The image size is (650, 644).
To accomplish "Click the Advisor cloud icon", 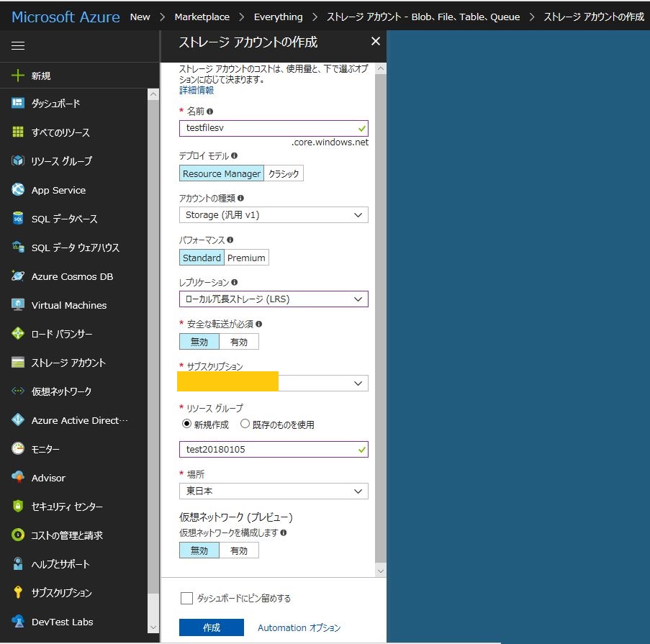I will click(18, 477).
